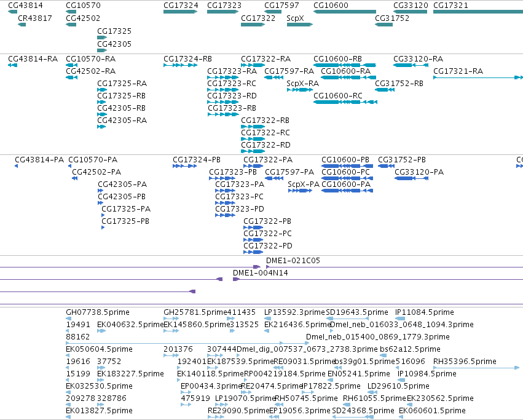The height and width of the screenshot is (420, 523).
Task: Click transcript CG17323-RC
Action: point(232,84)
